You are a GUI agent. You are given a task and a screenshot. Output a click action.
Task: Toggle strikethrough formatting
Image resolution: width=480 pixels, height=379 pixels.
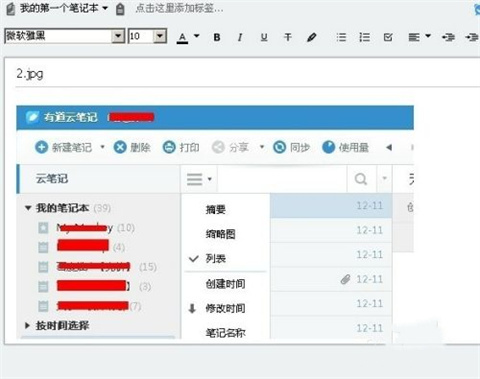[288, 37]
